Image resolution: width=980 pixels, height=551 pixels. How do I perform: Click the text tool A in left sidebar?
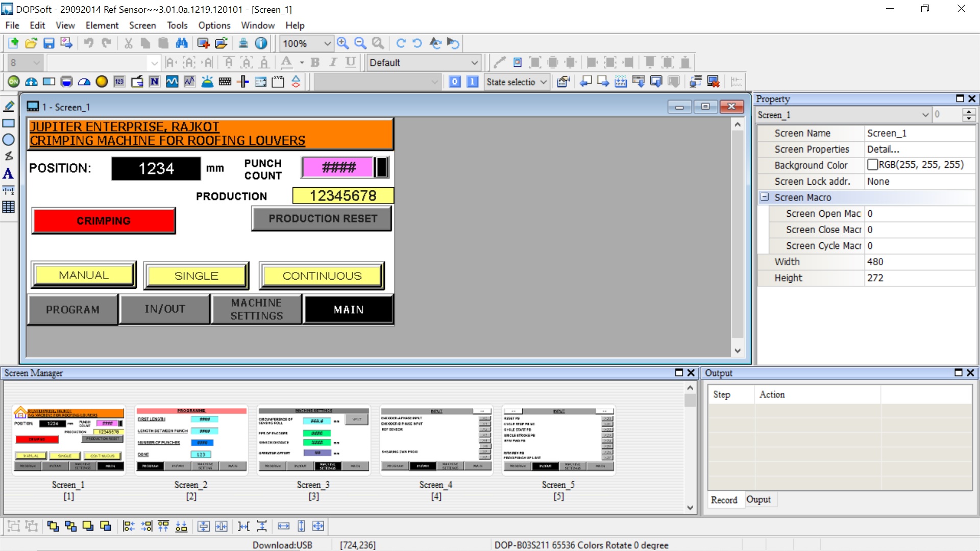click(8, 174)
